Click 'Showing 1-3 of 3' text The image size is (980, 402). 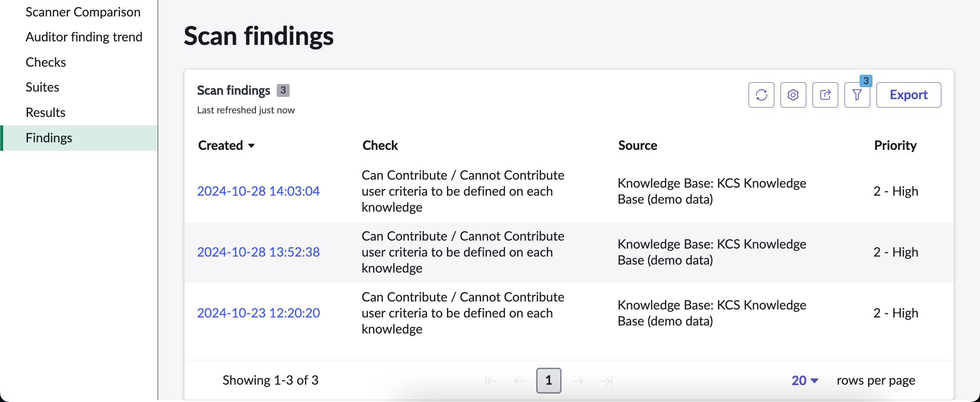(271, 381)
